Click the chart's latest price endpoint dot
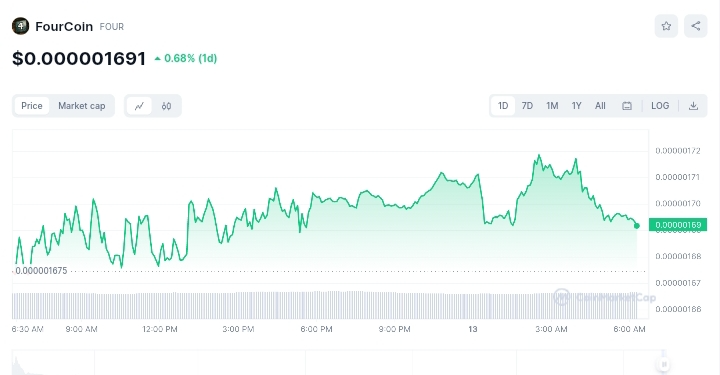This screenshot has height=375, width=720. pyautogui.click(x=637, y=226)
